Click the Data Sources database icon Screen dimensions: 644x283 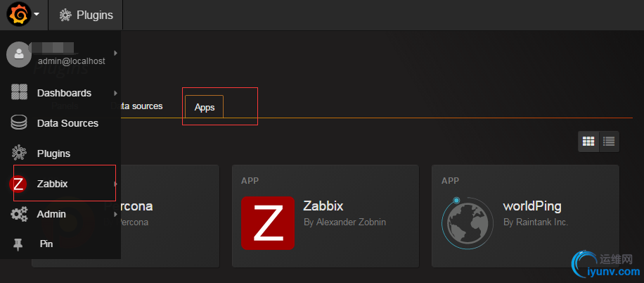[19, 123]
